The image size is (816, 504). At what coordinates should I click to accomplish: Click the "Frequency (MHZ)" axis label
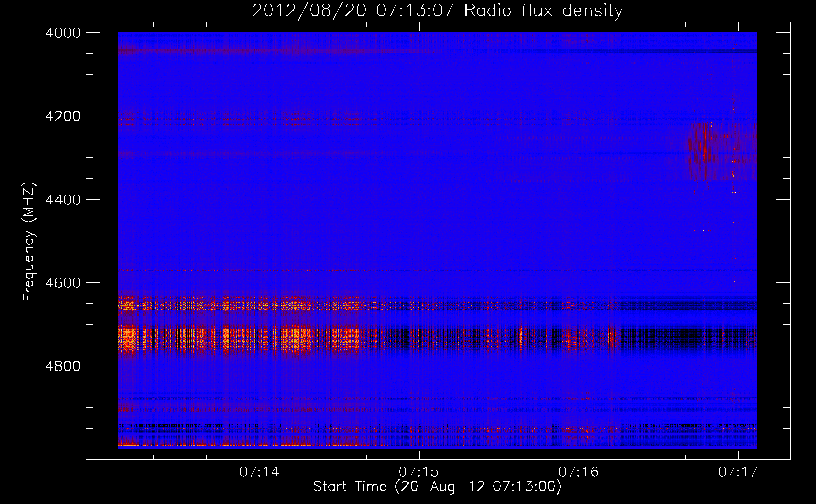click(29, 242)
